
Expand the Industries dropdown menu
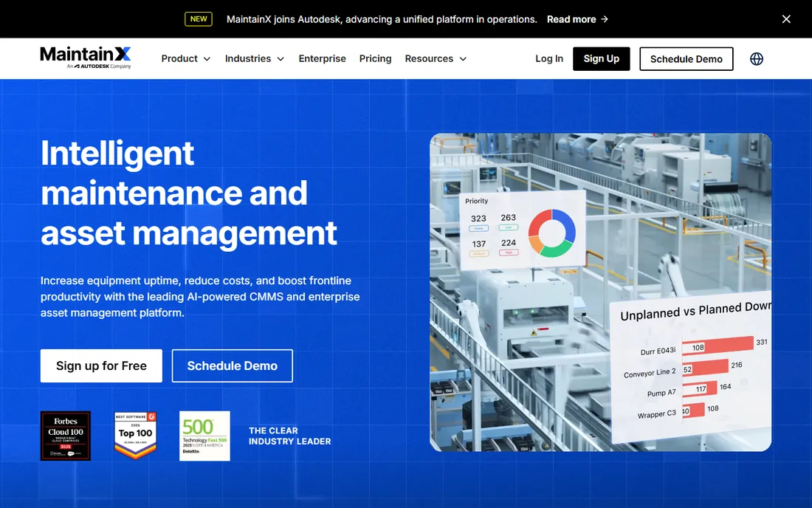coord(255,59)
